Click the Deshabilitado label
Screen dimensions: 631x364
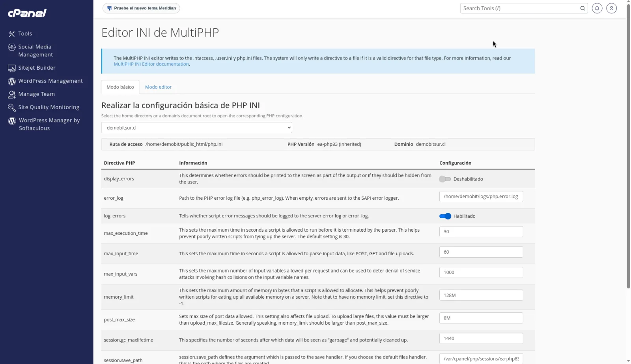(x=468, y=179)
